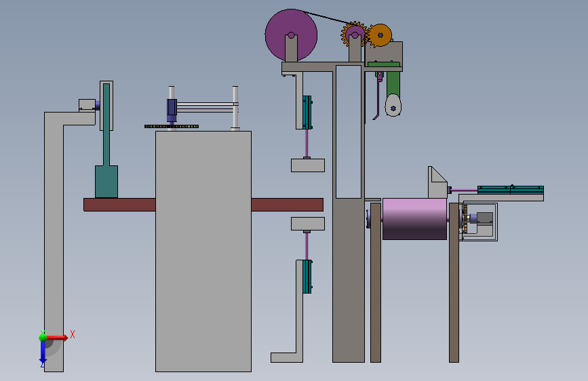The image size is (588, 381).
Task: Select the tall L-shaped gray column
Action: coord(54,241)
